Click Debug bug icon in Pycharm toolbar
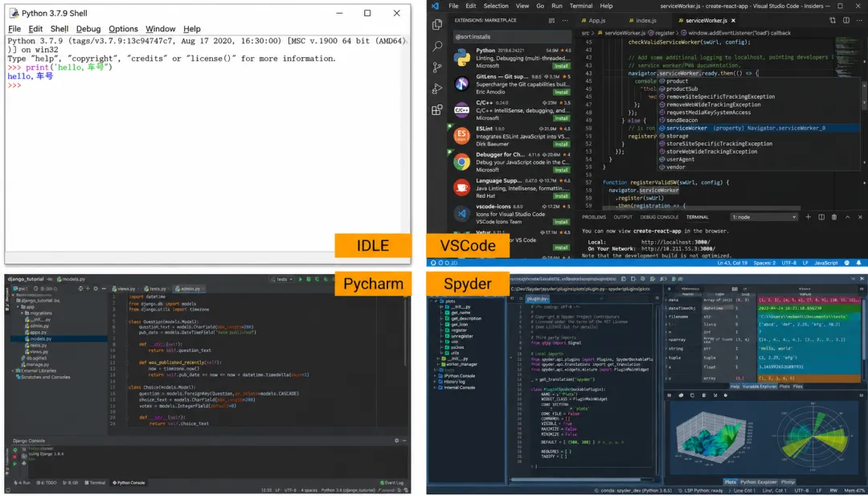868x496 pixels. (x=309, y=280)
